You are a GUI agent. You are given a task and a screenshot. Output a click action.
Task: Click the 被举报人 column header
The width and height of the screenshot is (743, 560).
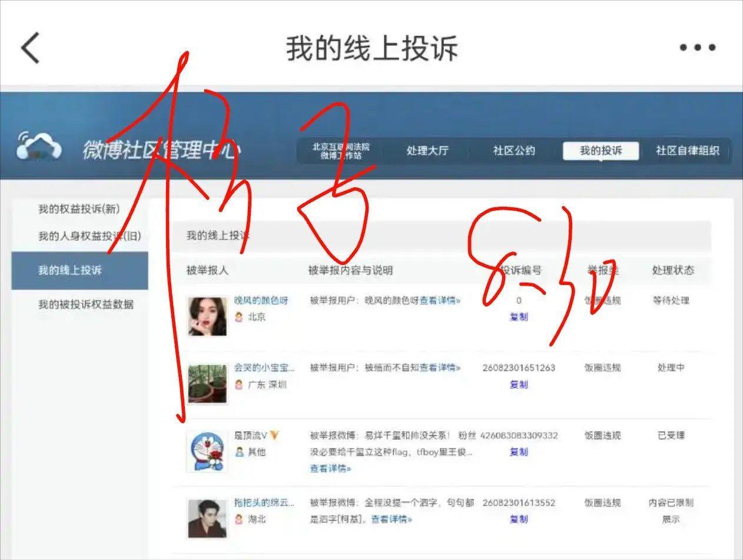tap(207, 270)
